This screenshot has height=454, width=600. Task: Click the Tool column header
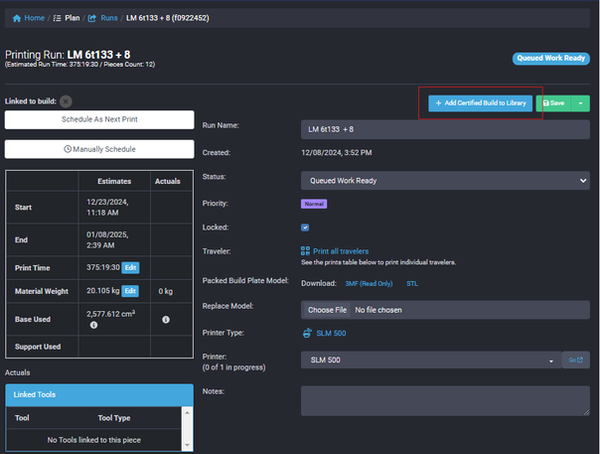click(x=22, y=418)
